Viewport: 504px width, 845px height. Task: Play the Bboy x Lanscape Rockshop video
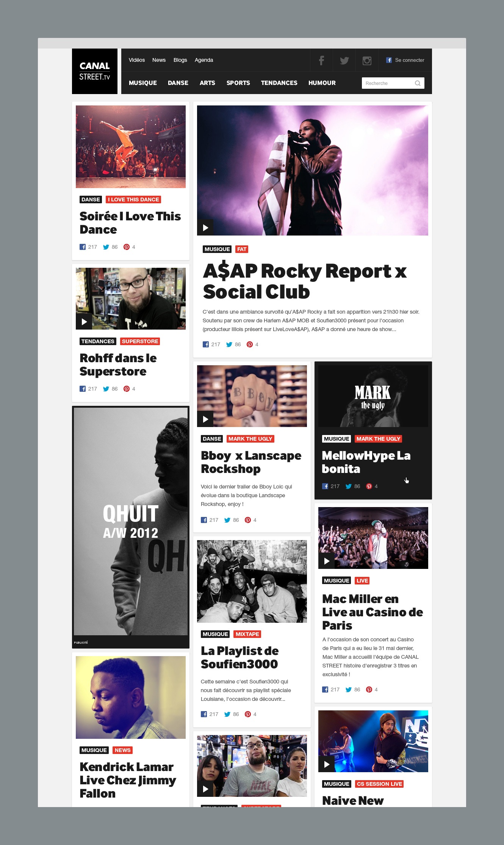(205, 419)
